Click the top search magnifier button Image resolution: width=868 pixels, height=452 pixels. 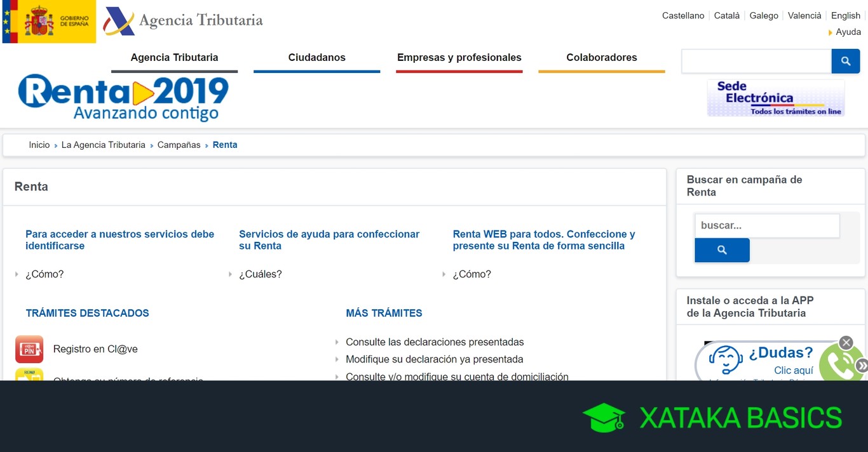846,61
